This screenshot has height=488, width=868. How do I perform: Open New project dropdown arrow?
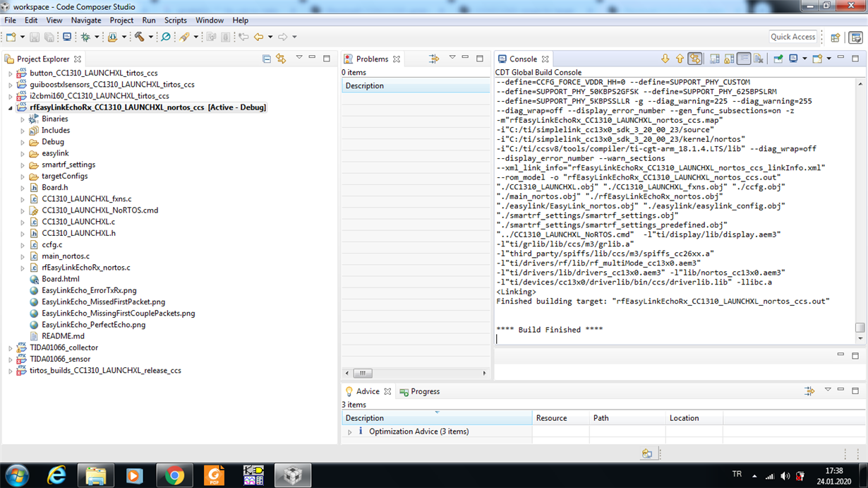[22, 37]
